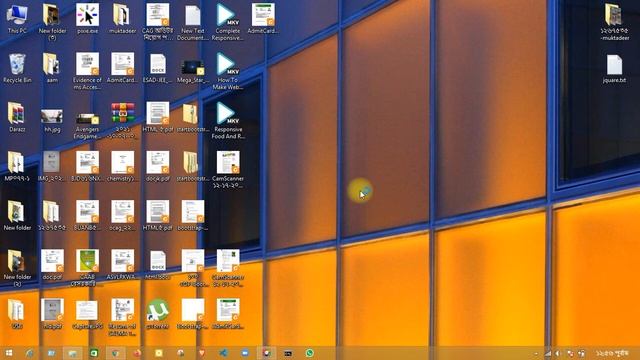Click the taskbar clock

click(x=611, y=353)
